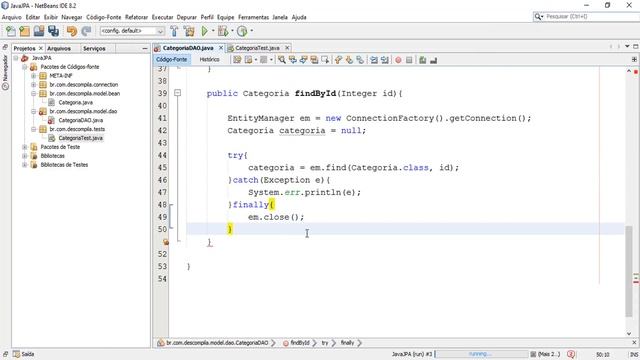This screenshot has width=640, height=360.
Task: Click the Undo arrow icon
Action: [x=72, y=31]
